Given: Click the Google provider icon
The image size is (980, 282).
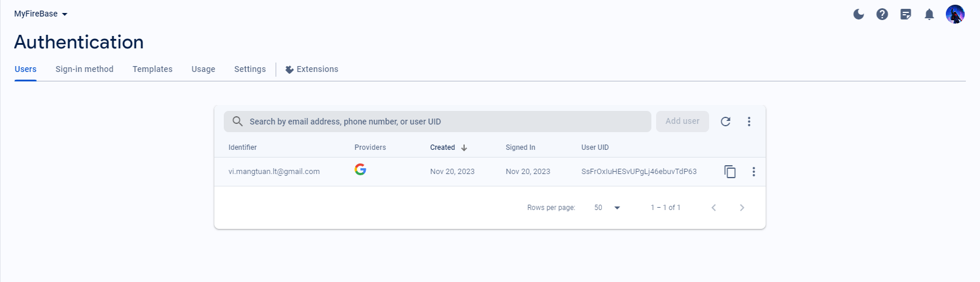Looking at the screenshot, I should pyautogui.click(x=360, y=170).
